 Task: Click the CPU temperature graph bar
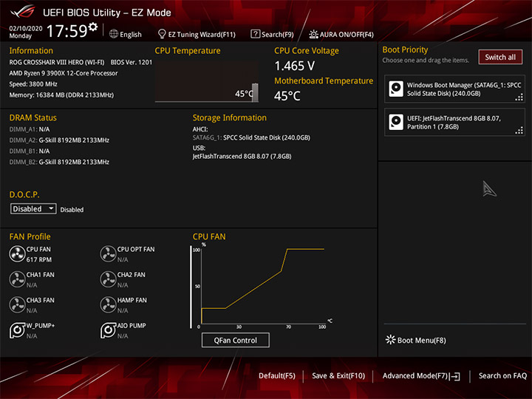[x=255, y=92]
